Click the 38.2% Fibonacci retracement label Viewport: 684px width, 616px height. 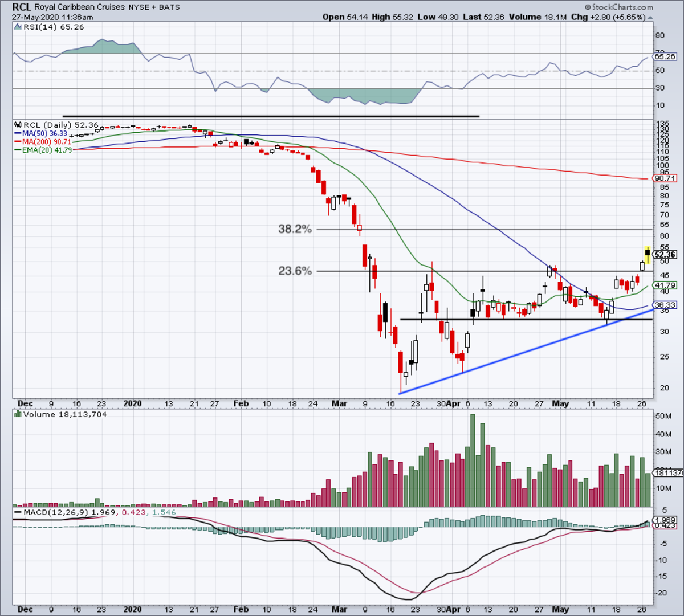[x=295, y=229]
